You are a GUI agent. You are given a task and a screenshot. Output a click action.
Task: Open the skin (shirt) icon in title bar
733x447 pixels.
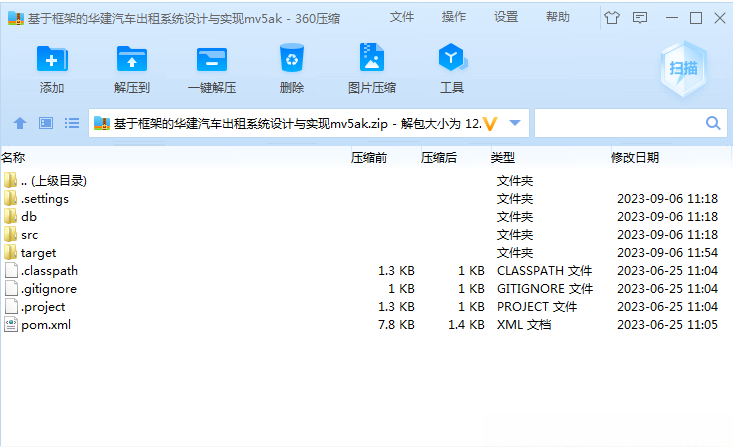[612, 18]
